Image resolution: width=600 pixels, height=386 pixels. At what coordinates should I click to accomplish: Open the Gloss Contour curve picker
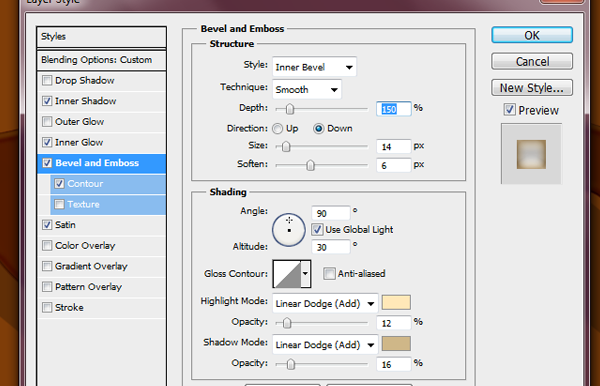tap(287, 274)
